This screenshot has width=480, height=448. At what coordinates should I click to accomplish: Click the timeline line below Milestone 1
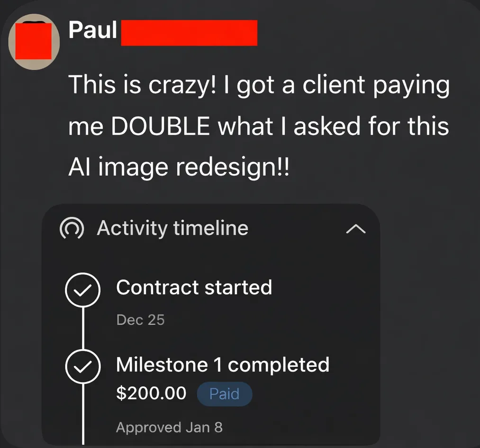tap(83, 414)
